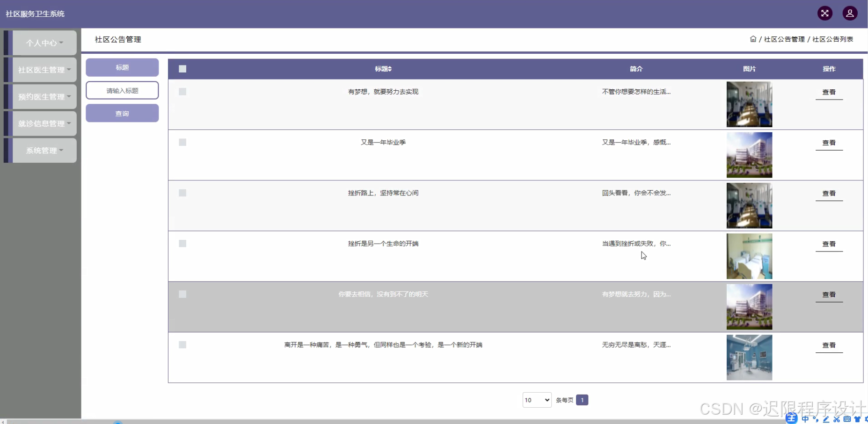This screenshot has height=424, width=868.
Task: Click the home icon in the breadcrumb
Action: tap(754, 39)
